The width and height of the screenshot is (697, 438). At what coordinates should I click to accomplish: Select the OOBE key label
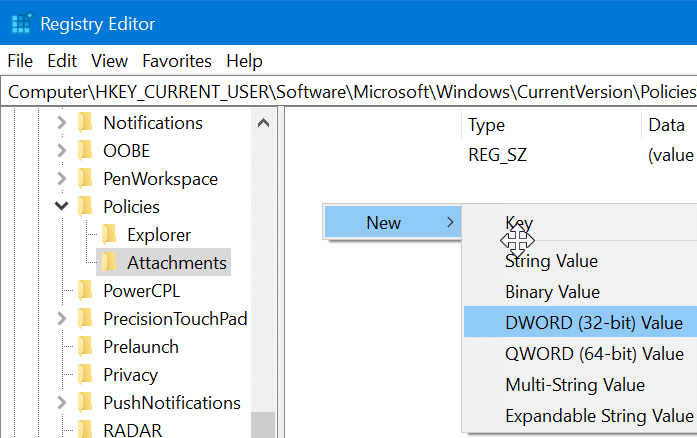point(127,151)
